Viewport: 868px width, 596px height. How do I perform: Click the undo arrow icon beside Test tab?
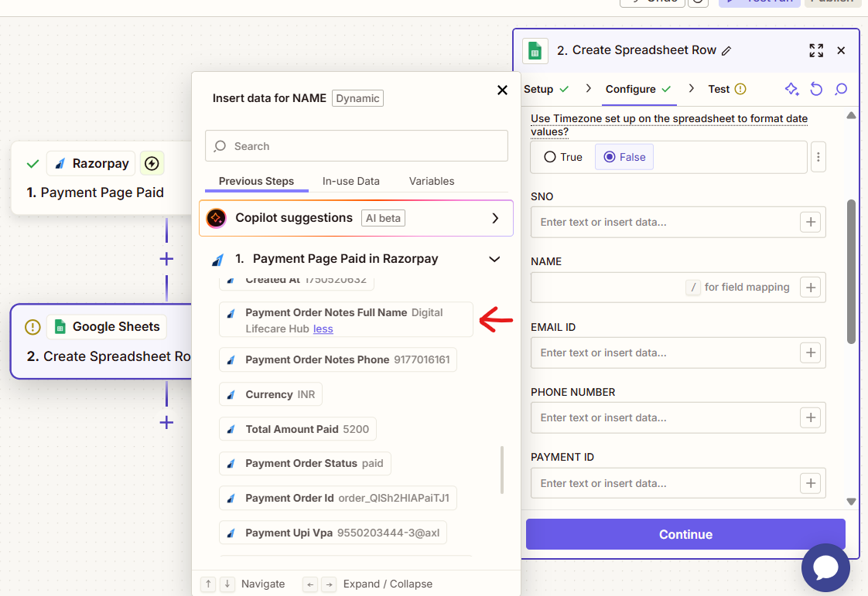point(816,89)
